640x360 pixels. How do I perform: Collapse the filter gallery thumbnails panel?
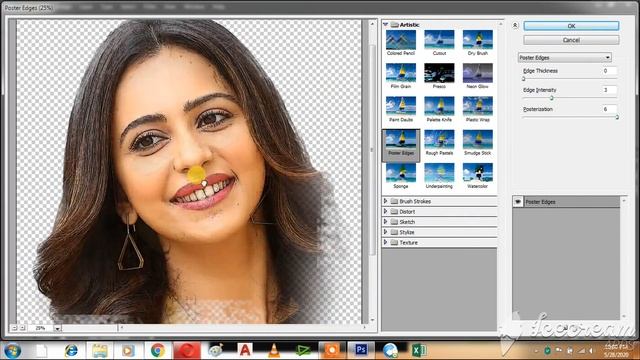(515, 25)
